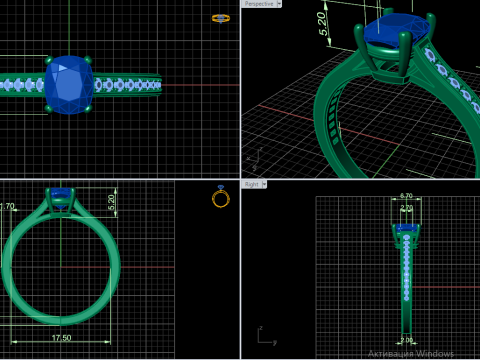Image resolution: width=480 pixels, height=360 pixels.
Task: Click the world axes icon in Perspective view
Action: [255, 159]
